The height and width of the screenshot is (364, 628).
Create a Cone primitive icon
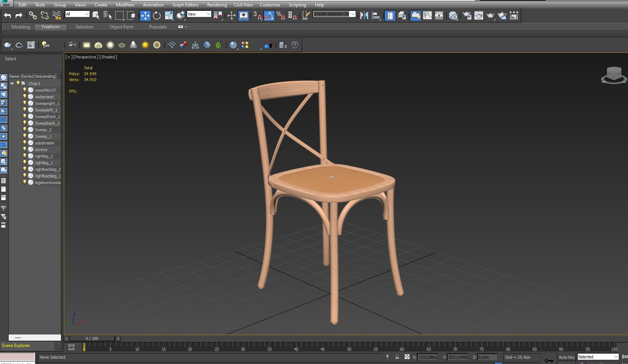[x=134, y=45]
